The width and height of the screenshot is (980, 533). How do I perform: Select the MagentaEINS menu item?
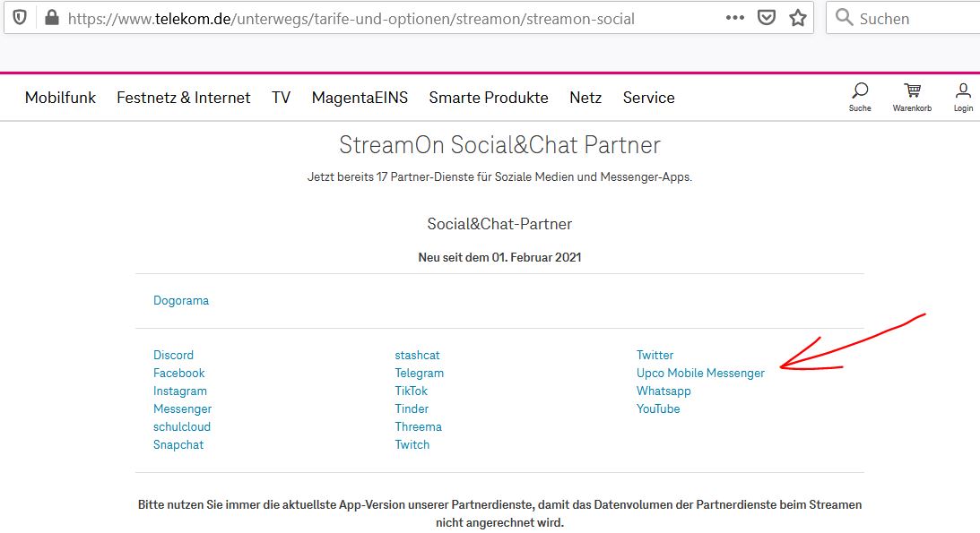(360, 98)
